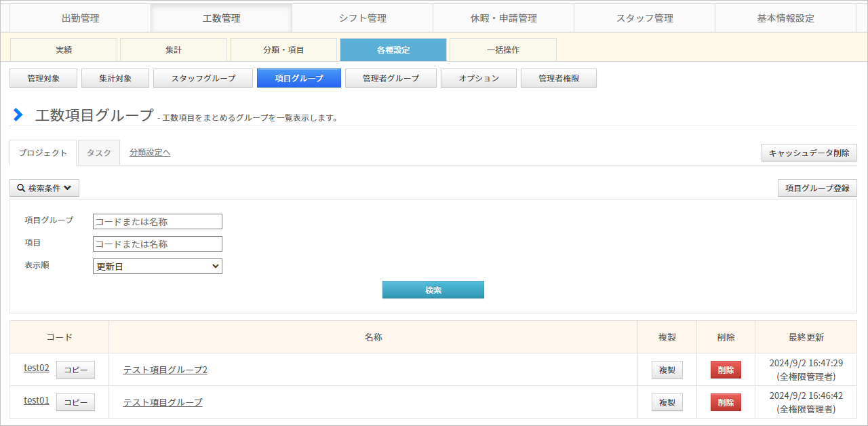The width and height of the screenshot is (868, 426).
Task: Click the 検索 search button
Action: (433, 290)
